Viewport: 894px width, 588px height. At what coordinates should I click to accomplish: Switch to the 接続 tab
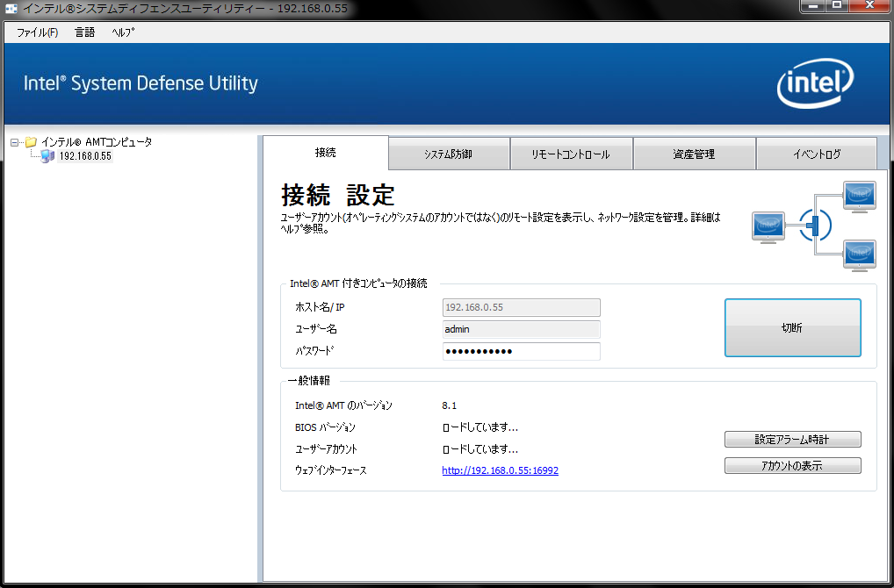coord(326,153)
